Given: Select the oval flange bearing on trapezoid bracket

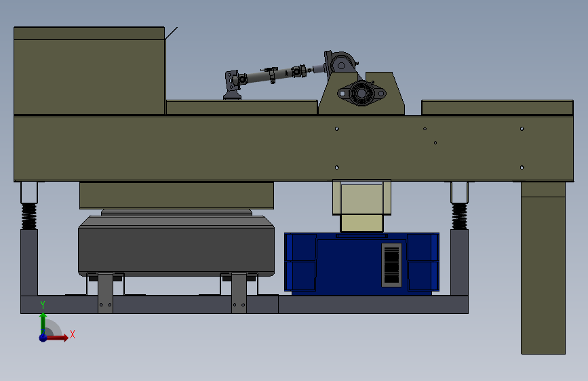Looking at the screenshot, I should coord(361,93).
